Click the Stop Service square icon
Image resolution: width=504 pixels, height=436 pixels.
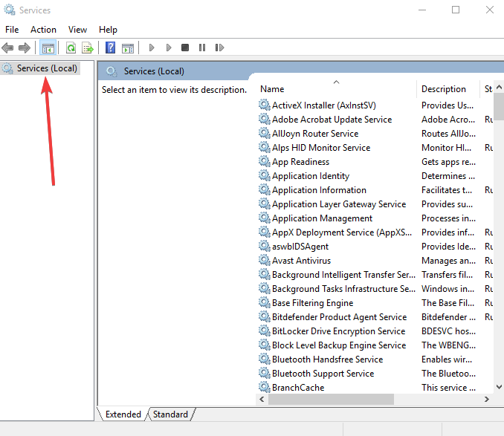tap(185, 48)
